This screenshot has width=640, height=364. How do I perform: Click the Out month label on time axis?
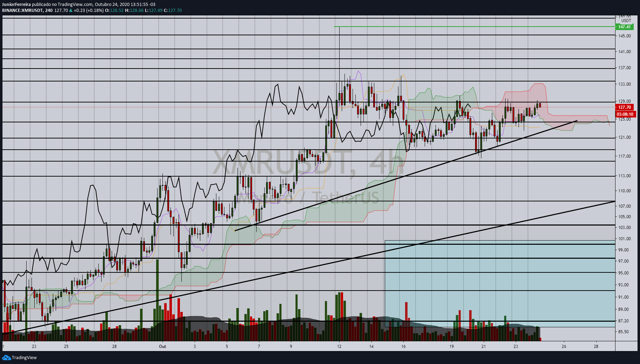click(x=162, y=347)
